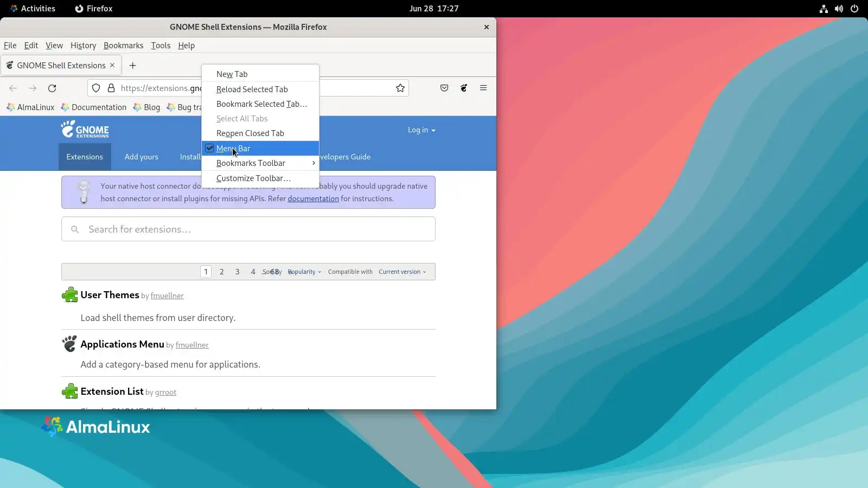Open the View menu

click(54, 46)
